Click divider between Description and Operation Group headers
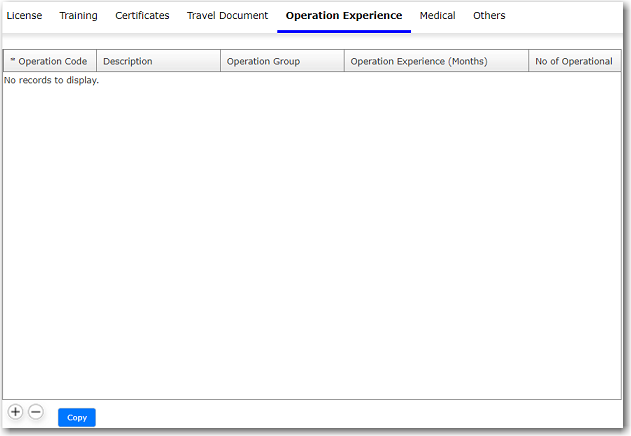The width and height of the screenshot is (631, 436). coord(220,61)
